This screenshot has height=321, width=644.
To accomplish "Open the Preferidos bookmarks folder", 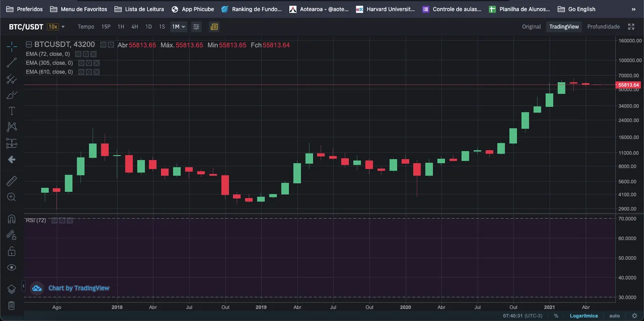I will point(25,9).
